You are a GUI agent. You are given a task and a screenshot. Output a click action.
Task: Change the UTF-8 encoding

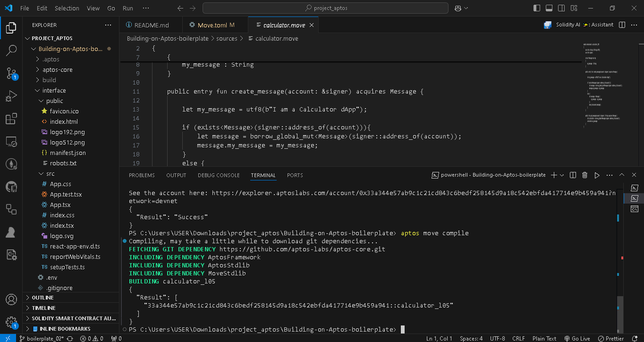click(x=497, y=338)
